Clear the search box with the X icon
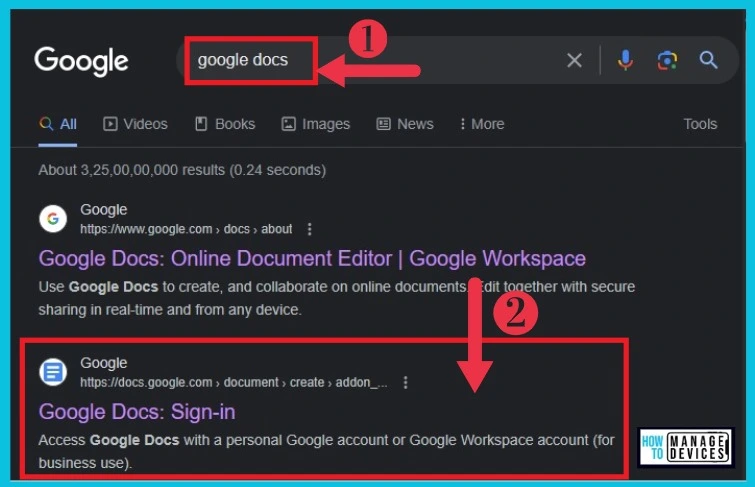Image resolution: width=755 pixels, height=487 pixels. [574, 60]
